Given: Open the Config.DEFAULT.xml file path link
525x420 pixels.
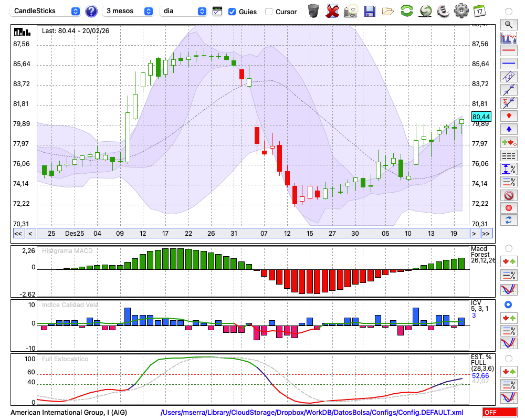Looking at the screenshot, I should click(x=312, y=413).
